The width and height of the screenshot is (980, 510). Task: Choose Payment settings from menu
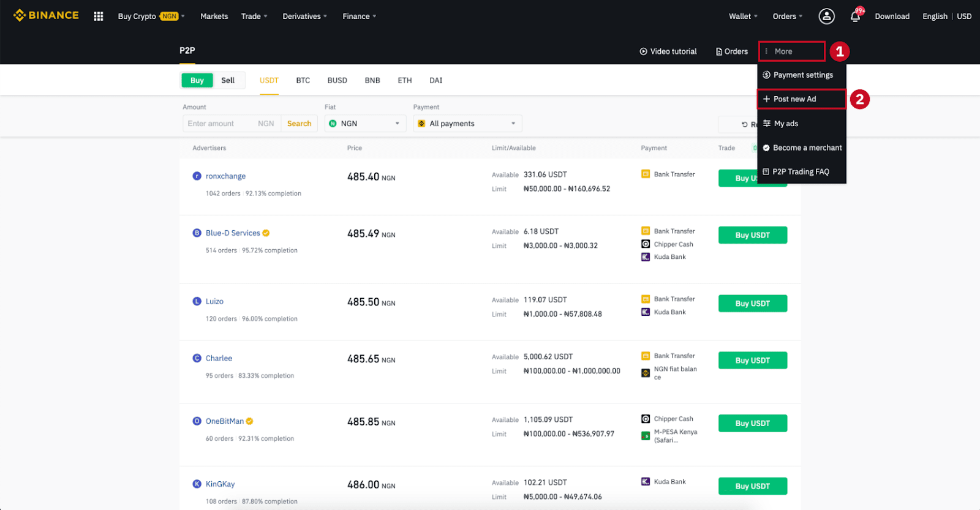click(x=801, y=75)
